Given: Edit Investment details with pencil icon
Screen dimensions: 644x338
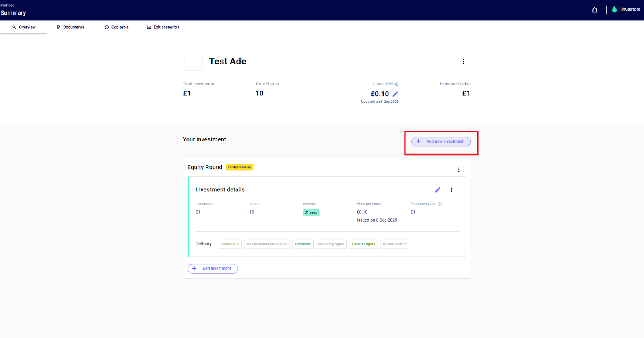Looking at the screenshot, I should click(x=438, y=190).
